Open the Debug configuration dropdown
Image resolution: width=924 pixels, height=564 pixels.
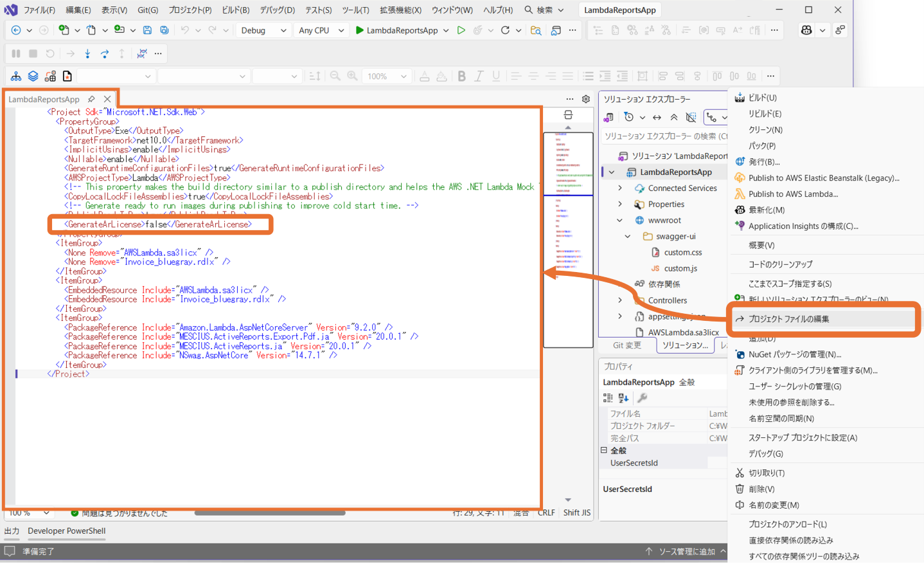point(263,30)
